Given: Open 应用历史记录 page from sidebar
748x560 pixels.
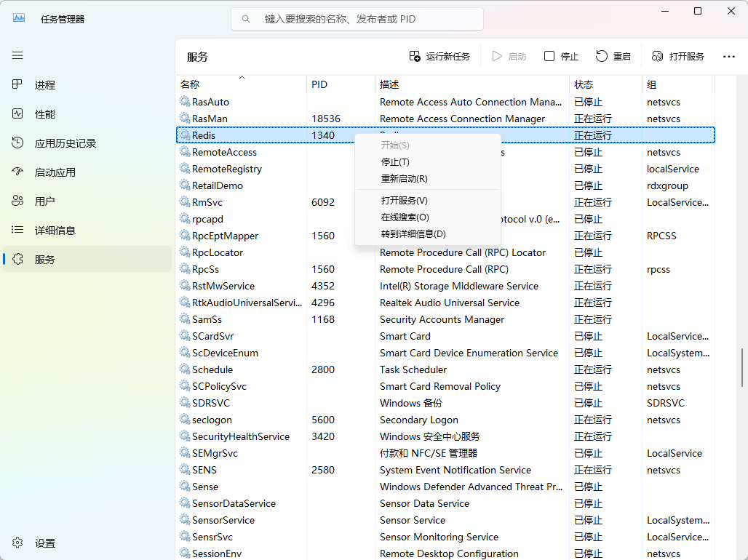Looking at the screenshot, I should [62, 143].
